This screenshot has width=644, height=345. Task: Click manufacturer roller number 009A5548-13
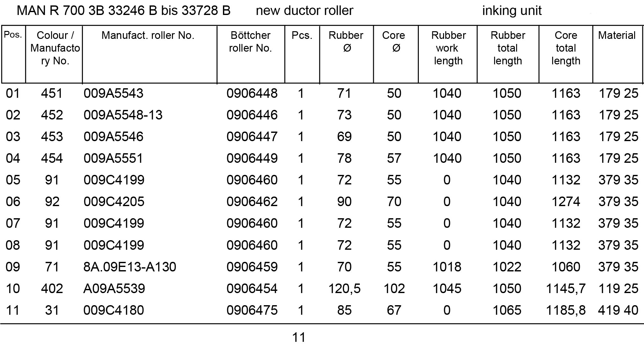[123, 115]
